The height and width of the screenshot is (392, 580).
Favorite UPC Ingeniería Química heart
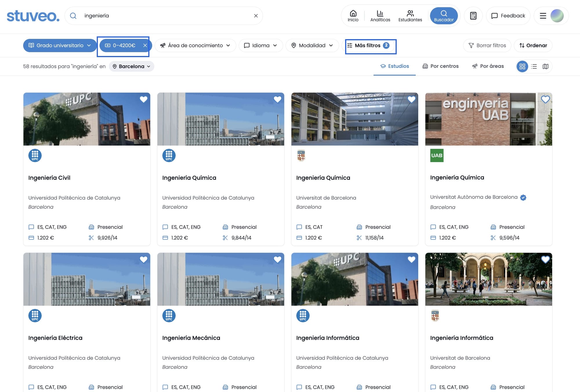[x=278, y=99]
